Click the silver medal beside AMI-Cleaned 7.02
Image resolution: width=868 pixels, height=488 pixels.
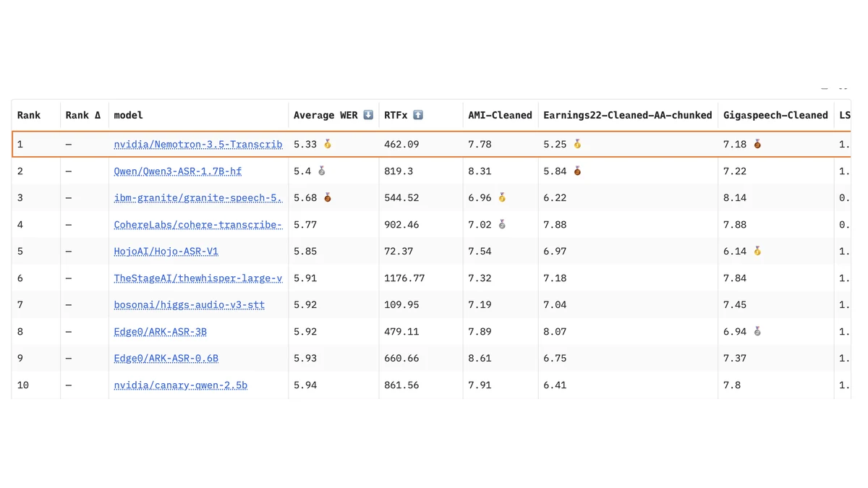point(502,224)
